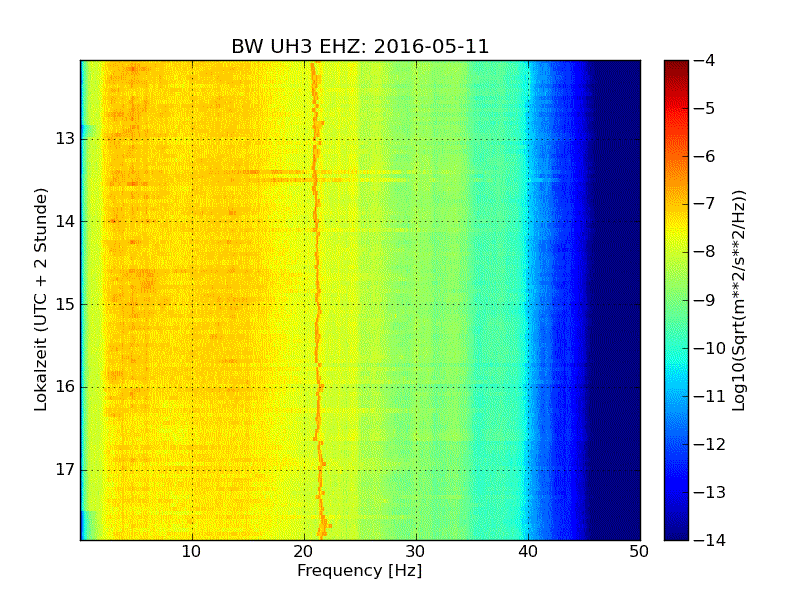Screen dimensions: 800x600
Task: Click the x-axis tick label 20
Action: pos(304,552)
